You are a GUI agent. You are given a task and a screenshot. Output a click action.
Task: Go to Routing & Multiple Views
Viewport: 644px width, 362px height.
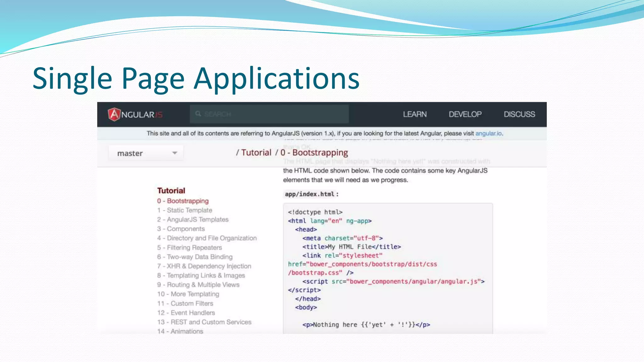pyautogui.click(x=198, y=285)
